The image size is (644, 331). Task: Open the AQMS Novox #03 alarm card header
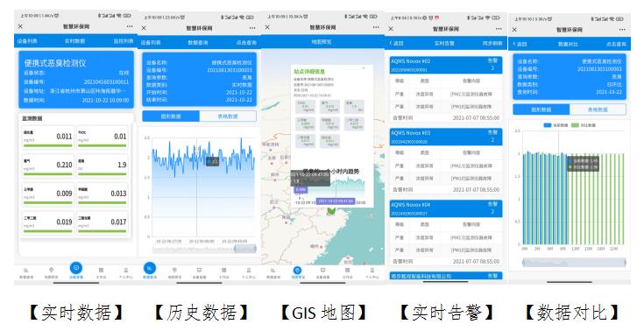pyautogui.click(x=446, y=137)
